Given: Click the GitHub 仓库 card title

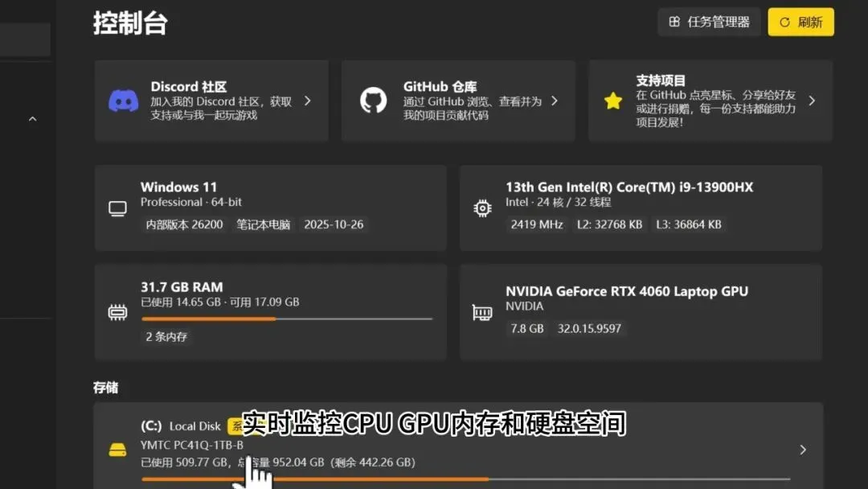Looking at the screenshot, I should [x=440, y=87].
